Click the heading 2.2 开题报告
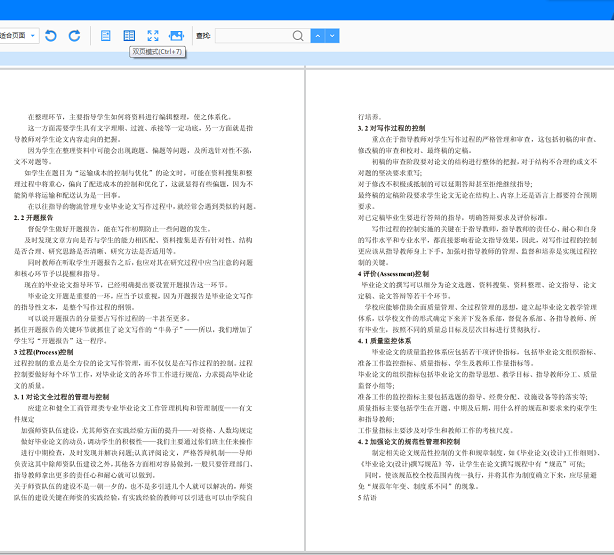The width and height of the screenshot is (614, 555). click(x=33, y=218)
